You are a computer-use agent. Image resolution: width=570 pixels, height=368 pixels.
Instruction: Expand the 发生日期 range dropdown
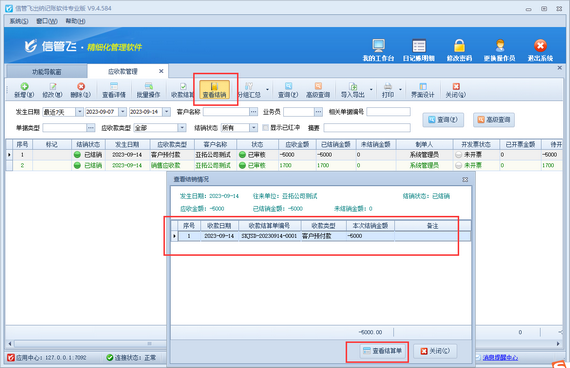(79, 112)
